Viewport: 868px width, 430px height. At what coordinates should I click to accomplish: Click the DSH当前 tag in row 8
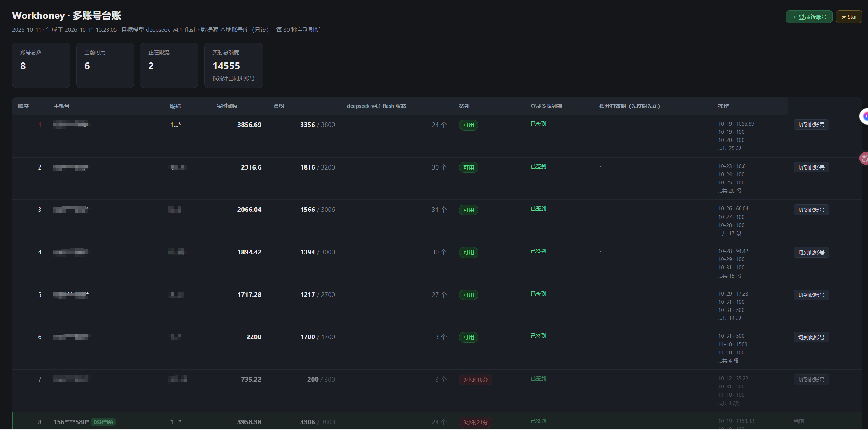click(103, 422)
